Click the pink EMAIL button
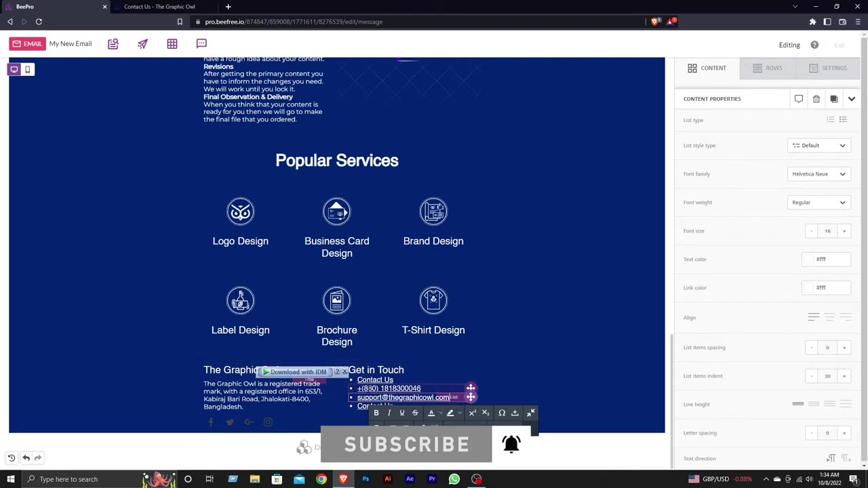Screen dimensions: 868x488 coord(27,44)
